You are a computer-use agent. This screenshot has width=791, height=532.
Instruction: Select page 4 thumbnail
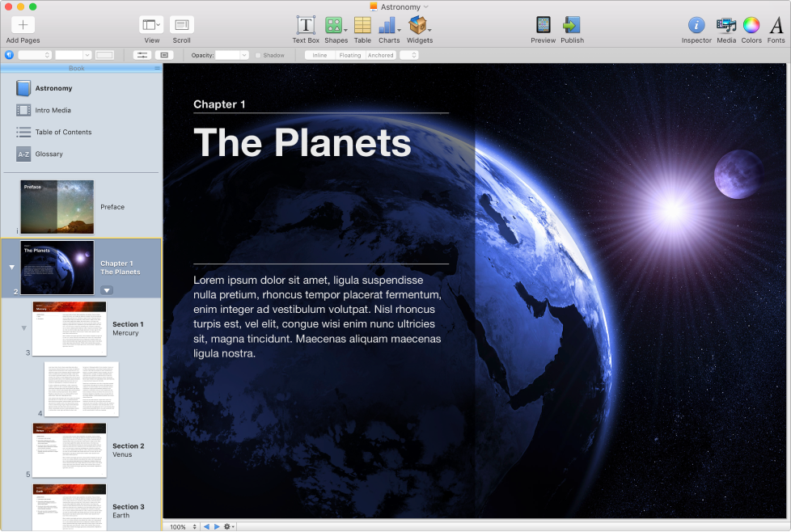point(81,389)
